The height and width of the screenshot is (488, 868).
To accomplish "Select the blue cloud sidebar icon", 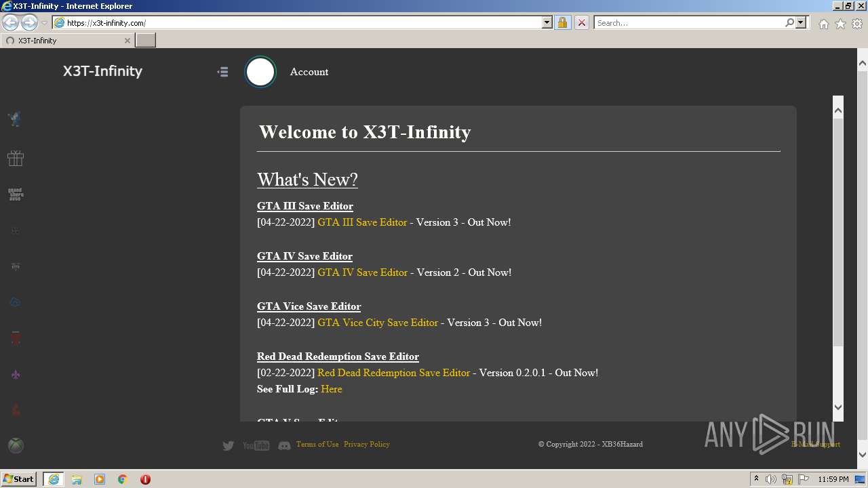I will point(16,302).
